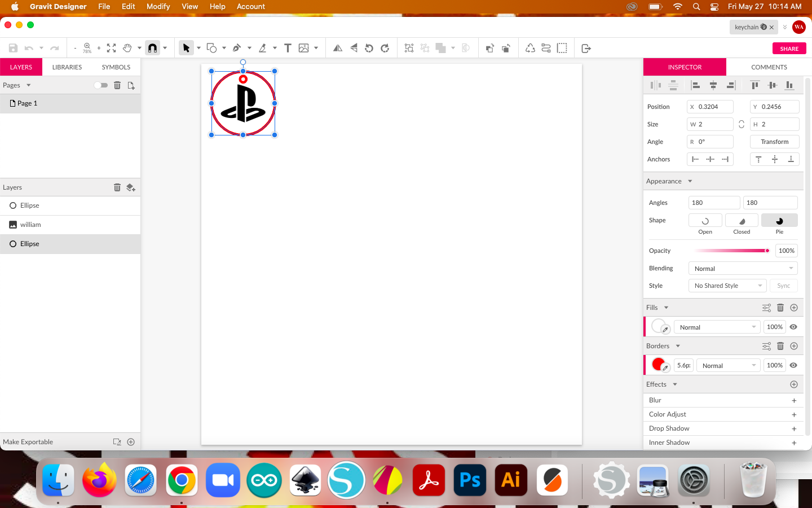Image resolution: width=812 pixels, height=508 pixels.
Task: Select the william image layer
Action: [70, 225]
